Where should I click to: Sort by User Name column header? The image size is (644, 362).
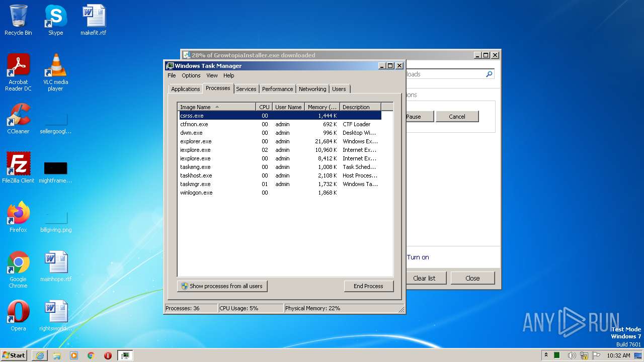pos(288,107)
